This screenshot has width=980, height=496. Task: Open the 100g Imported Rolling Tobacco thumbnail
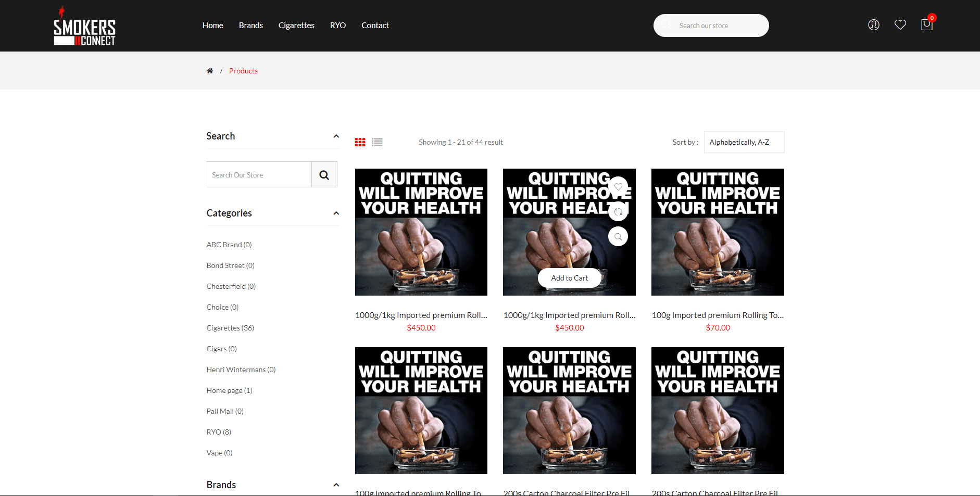point(717,232)
